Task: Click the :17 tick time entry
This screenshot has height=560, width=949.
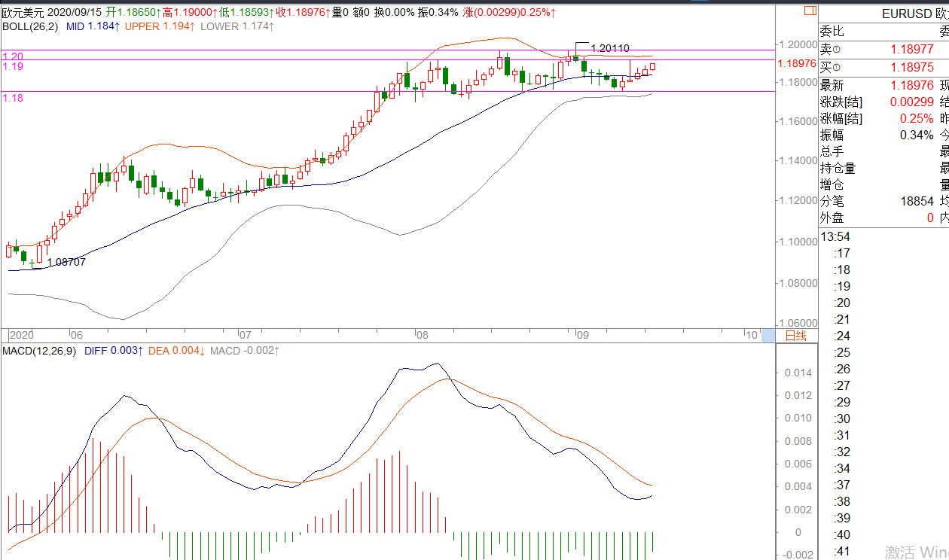Action: click(843, 253)
